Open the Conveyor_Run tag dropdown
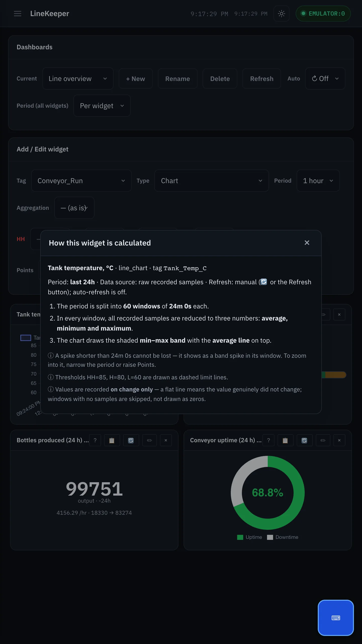Viewport: 362px width, 644px height. tap(81, 181)
